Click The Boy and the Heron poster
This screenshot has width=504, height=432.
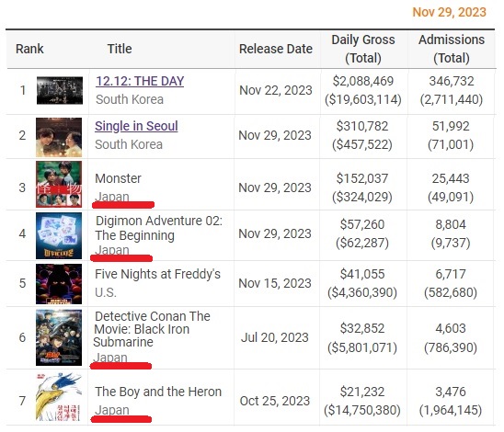[59, 397]
